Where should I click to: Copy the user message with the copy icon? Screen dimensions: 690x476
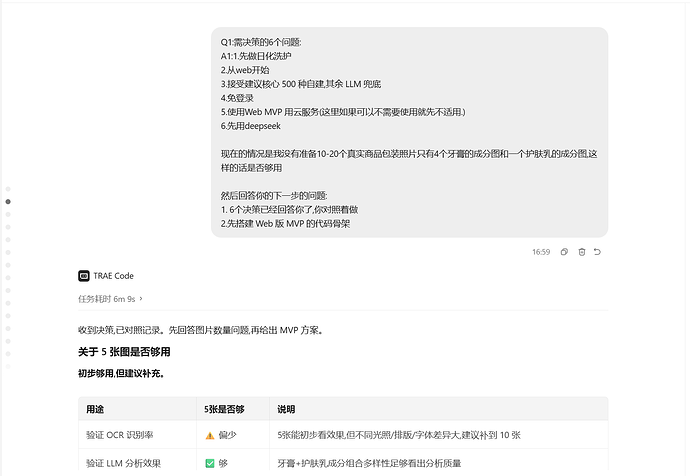coord(564,252)
